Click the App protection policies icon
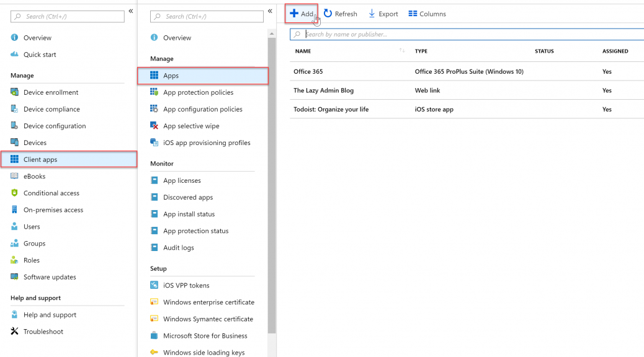This screenshot has height=357, width=644. pyautogui.click(x=154, y=92)
